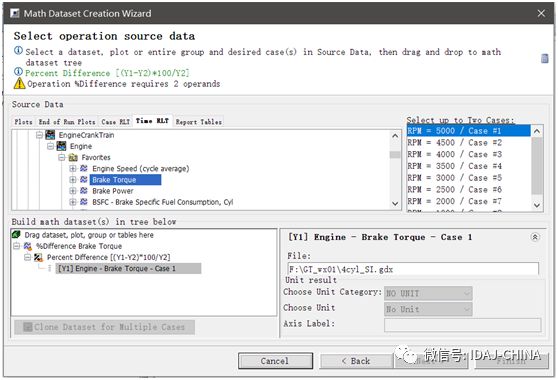Select the Favorites folder label

pyautogui.click(x=96, y=157)
